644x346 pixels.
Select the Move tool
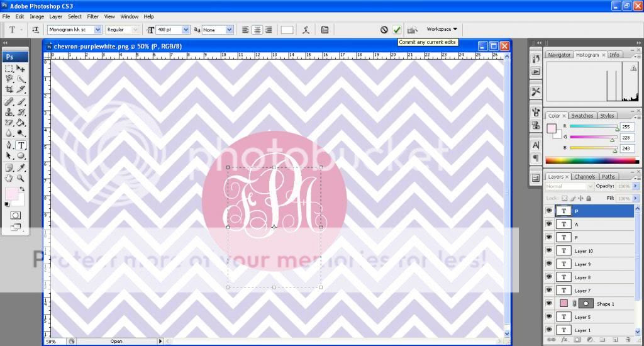pyautogui.click(x=21, y=69)
